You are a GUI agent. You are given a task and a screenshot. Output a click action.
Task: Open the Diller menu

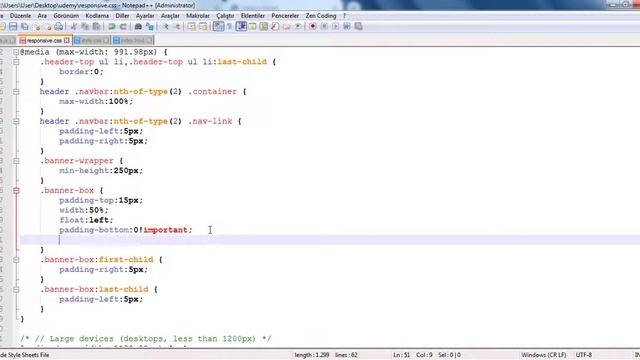click(x=122, y=16)
